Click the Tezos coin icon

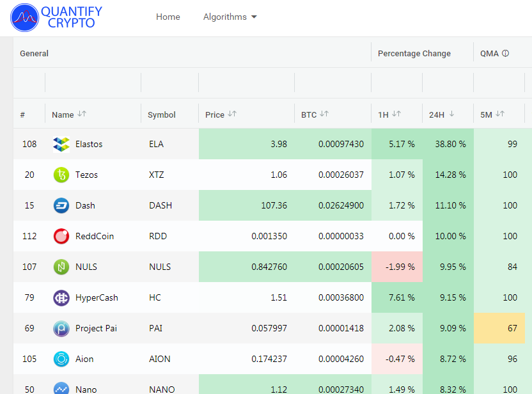pos(61,175)
